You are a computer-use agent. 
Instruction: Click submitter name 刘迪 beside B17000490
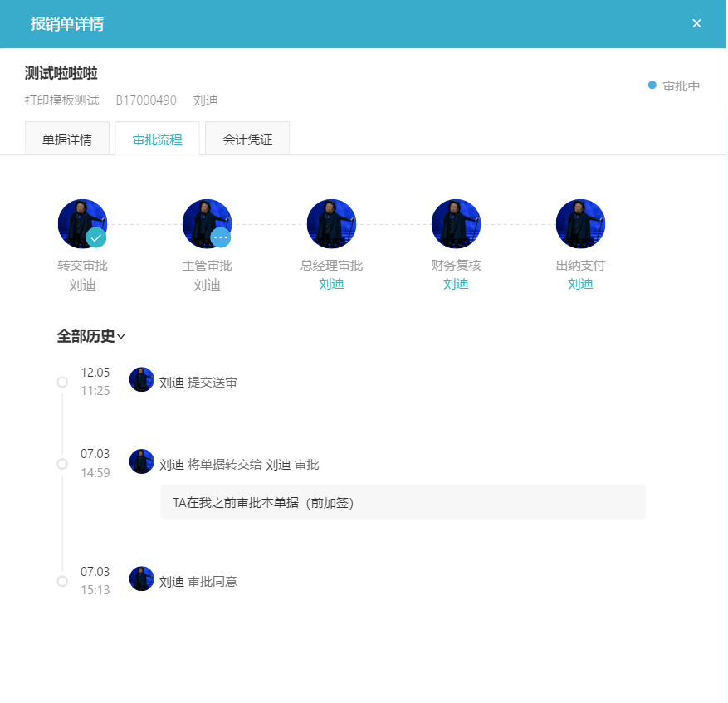click(206, 100)
